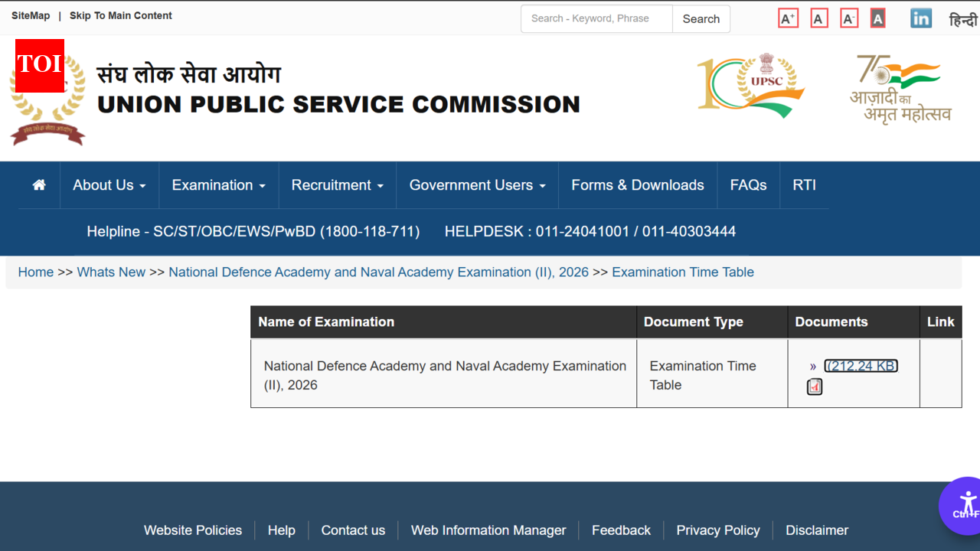Expand the Recruitment dropdown menu

(337, 185)
